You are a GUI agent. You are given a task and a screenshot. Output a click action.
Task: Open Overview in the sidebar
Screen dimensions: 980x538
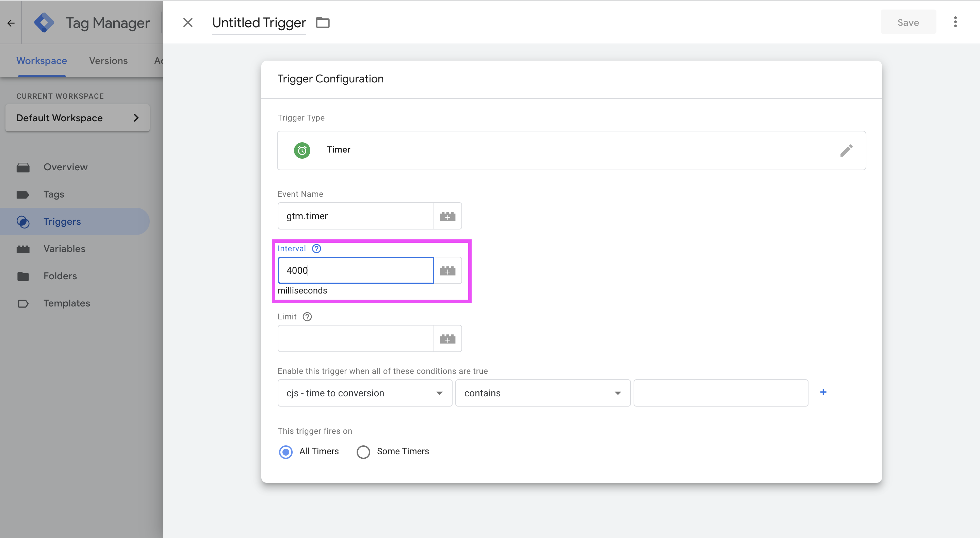tap(65, 167)
